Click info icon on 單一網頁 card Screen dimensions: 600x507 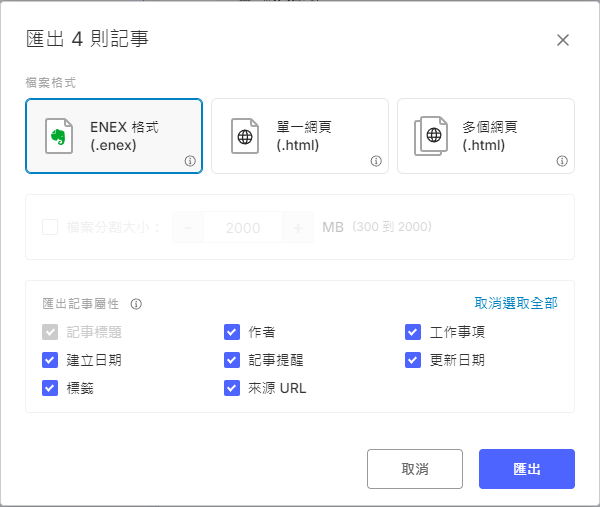point(376,161)
